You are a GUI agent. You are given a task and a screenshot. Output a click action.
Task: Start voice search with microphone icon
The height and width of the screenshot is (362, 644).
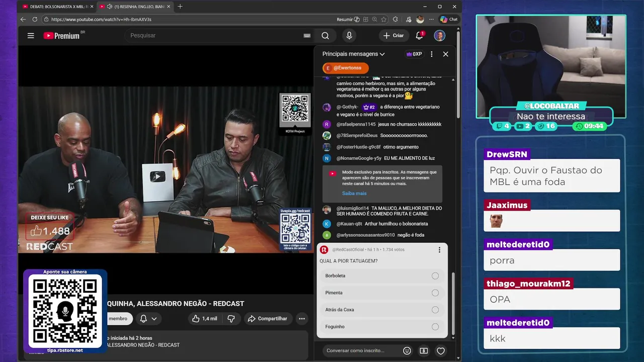349,36
